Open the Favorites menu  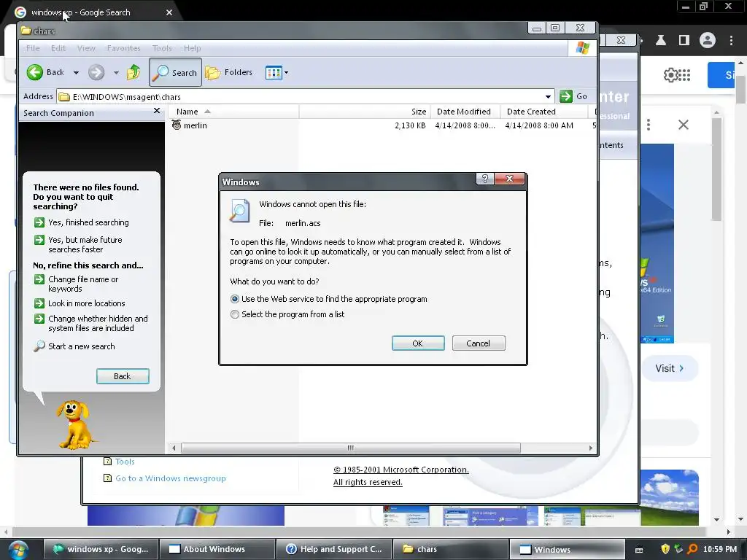(x=124, y=48)
